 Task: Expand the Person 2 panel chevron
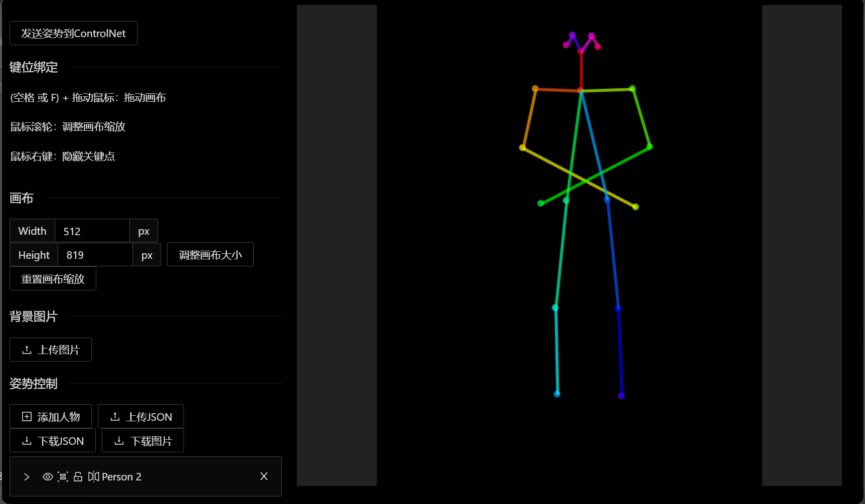click(27, 477)
